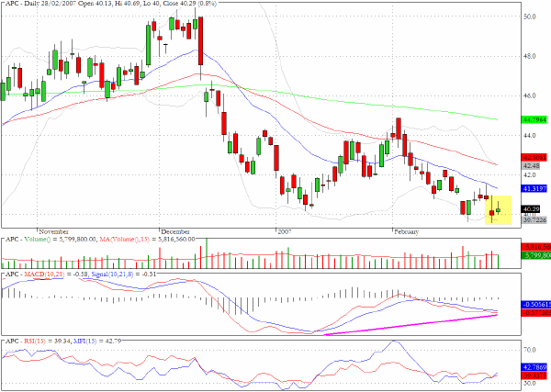
Task: Click the 30.0 RSI axis label
Action: 530,383
